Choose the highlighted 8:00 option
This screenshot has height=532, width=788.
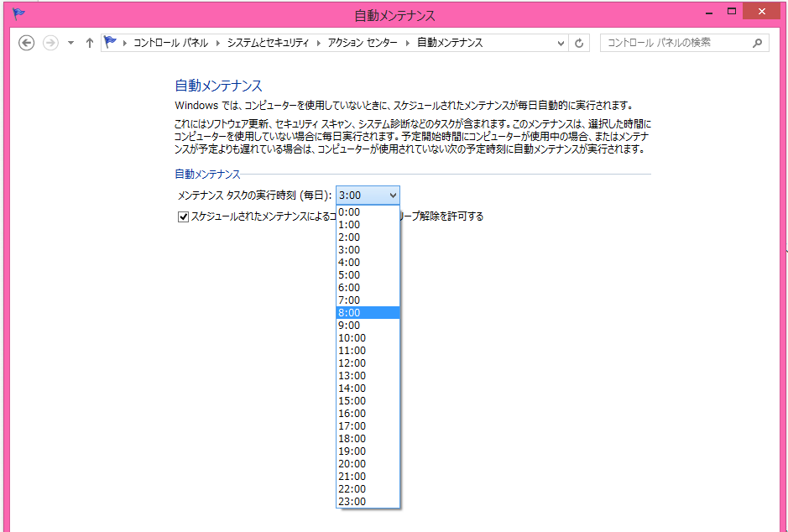[x=368, y=312]
